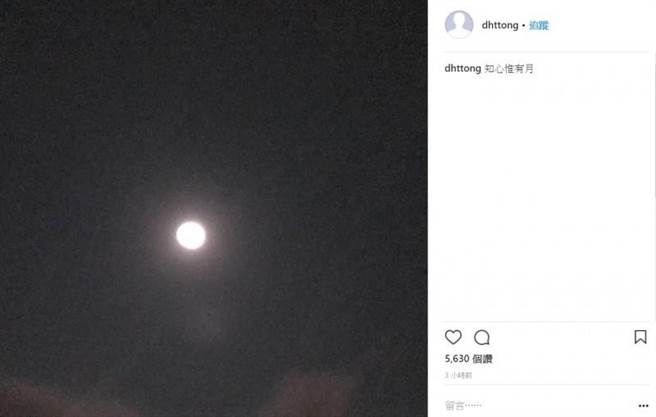Click the bright moon in the photo
The height and width of the screenshot is (417, 656).
[191, 235]
